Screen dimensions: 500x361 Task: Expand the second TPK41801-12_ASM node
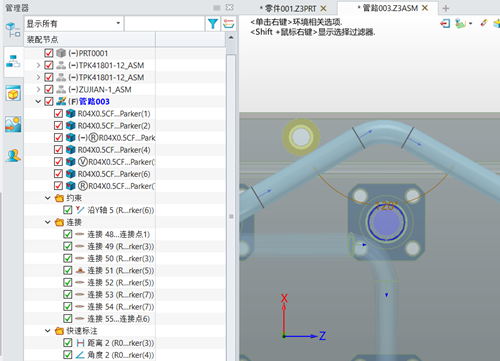coord(38,77)
